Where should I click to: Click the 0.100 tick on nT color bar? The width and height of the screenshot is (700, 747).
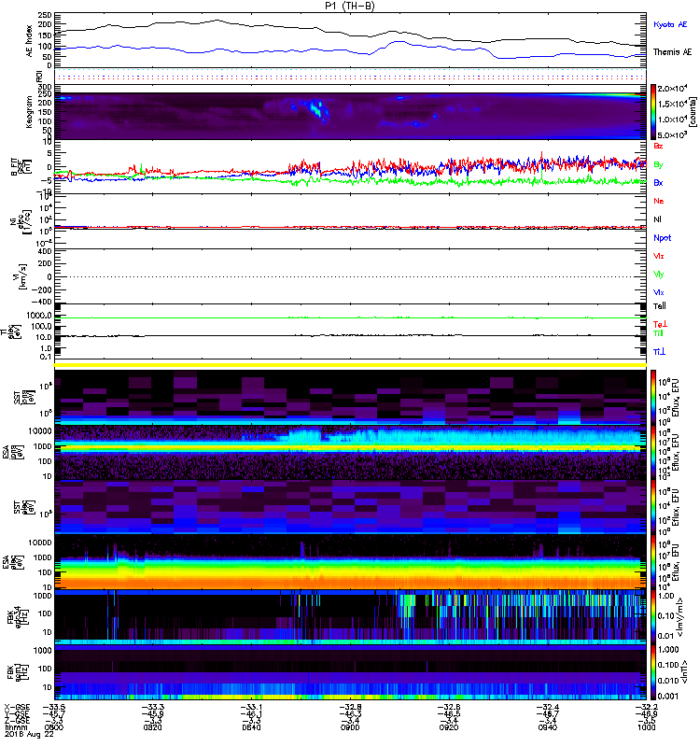pyautogui.click(x=666, y=665)
